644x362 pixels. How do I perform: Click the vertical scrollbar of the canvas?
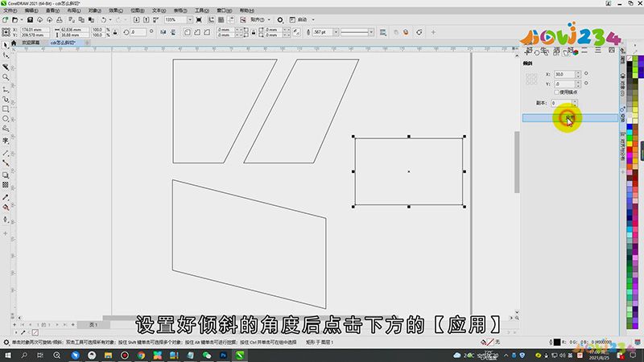517,162
